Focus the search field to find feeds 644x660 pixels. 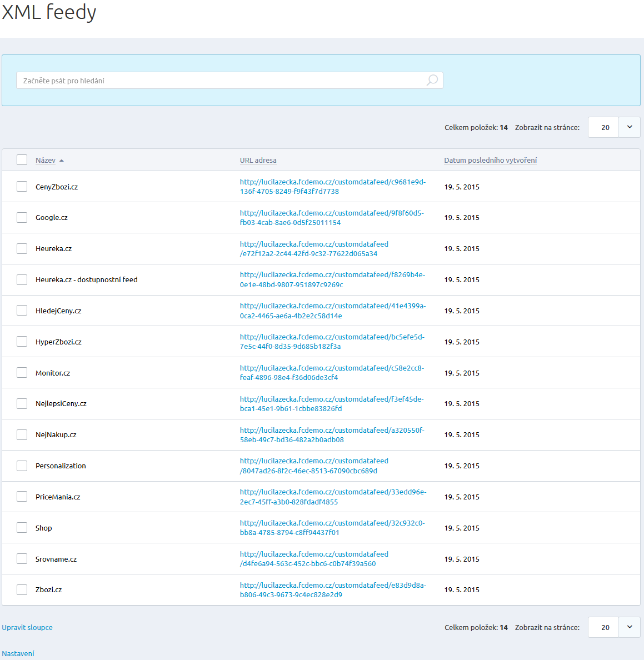point(229,81)
